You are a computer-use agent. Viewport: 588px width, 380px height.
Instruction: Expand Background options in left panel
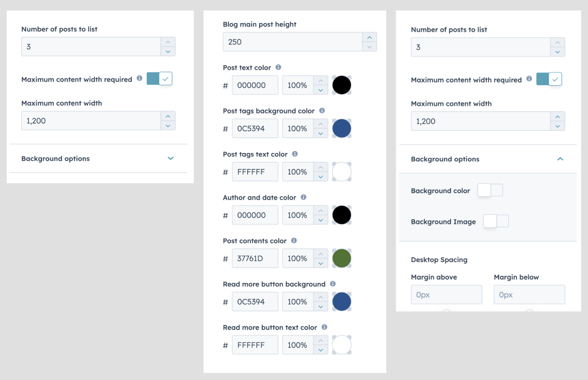click(170, 159)
